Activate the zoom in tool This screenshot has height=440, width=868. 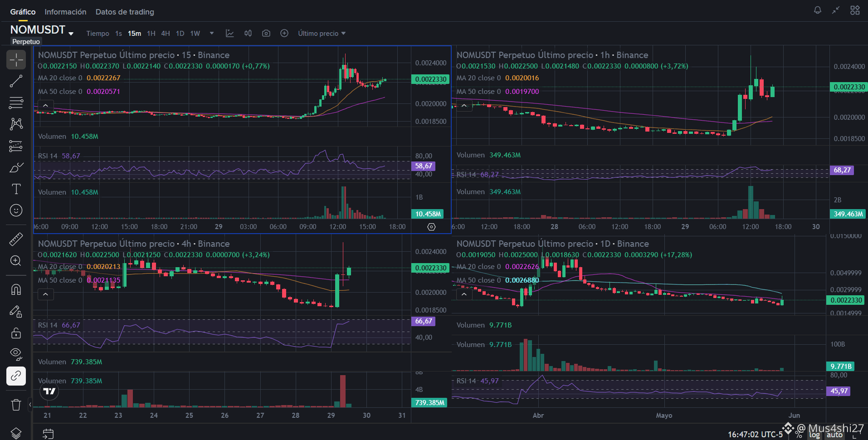pos(16,260)
